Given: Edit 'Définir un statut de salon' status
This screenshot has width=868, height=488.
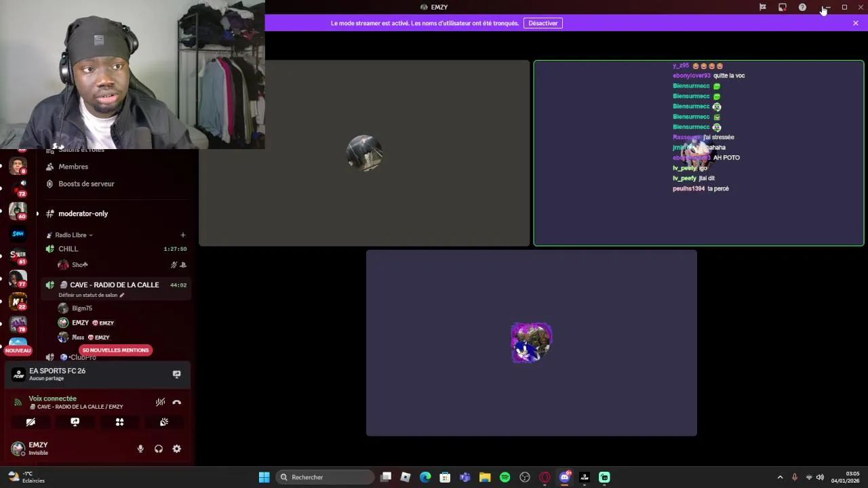Looking at the screenshot, I should click(x=92, y=296).
